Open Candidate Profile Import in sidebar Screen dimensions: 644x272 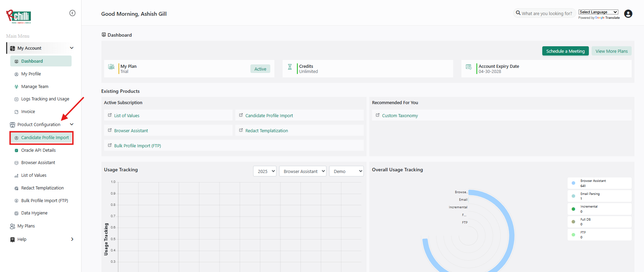tap(45, 138)
